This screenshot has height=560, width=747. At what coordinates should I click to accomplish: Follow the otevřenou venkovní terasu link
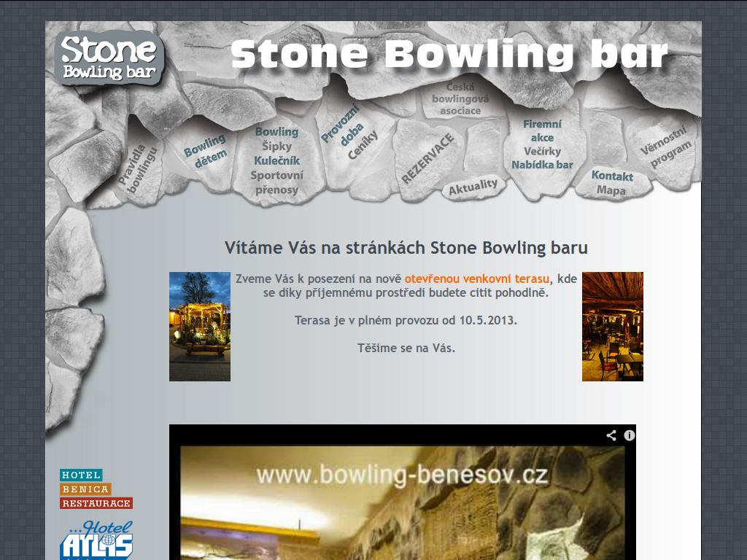[x=477, y=279]
